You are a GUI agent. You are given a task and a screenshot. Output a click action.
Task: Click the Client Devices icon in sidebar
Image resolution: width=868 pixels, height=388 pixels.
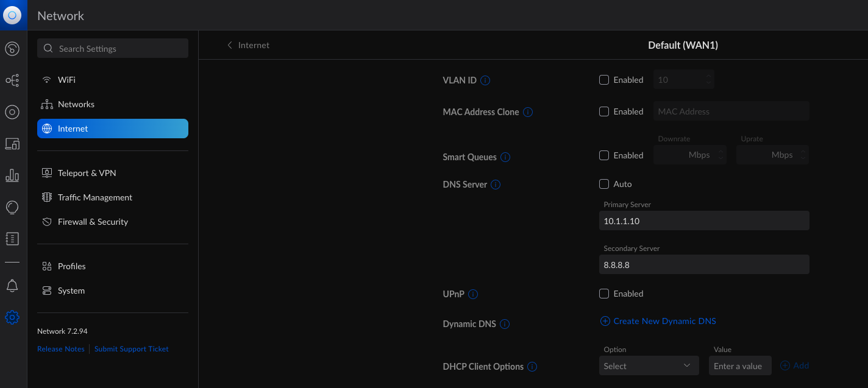[12, 144]
